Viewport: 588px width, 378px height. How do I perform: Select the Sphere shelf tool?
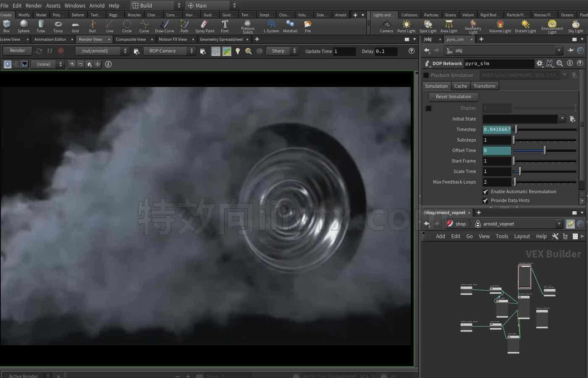[x=24, y=26]
